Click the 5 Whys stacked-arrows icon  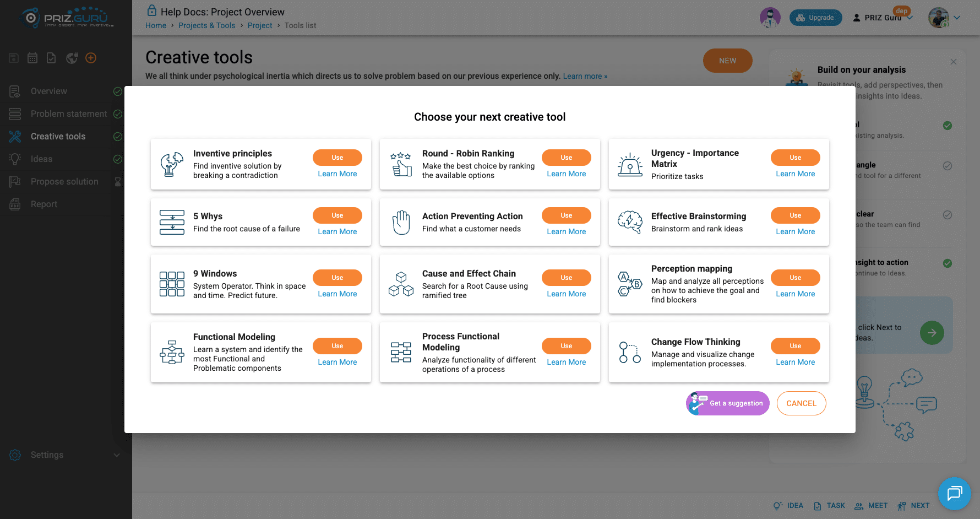tap(172, 222)
